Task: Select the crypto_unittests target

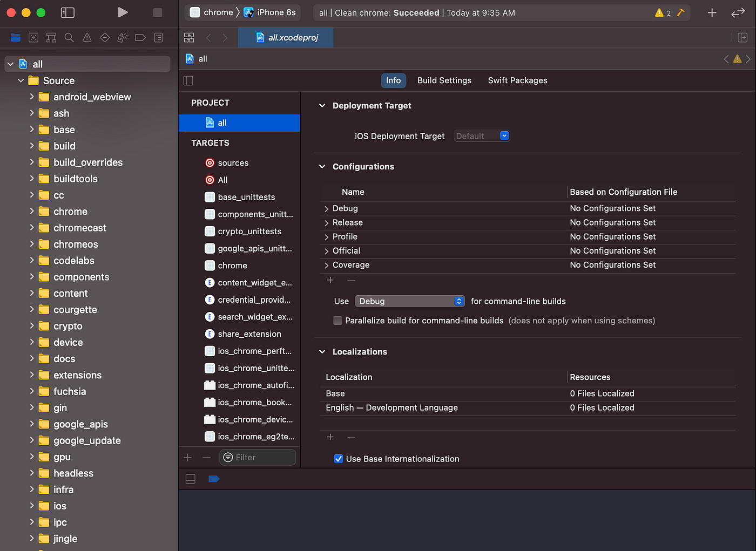Action: point(239,231)
